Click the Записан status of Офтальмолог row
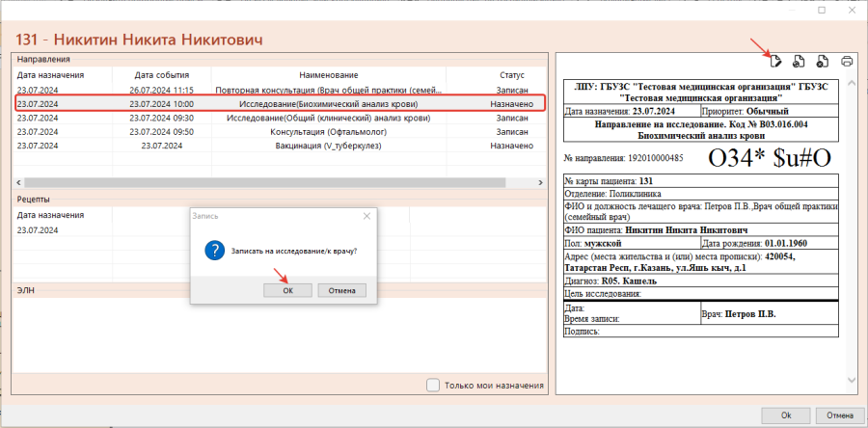The height and width of the screenshot is (428, 868). [511, 132]
